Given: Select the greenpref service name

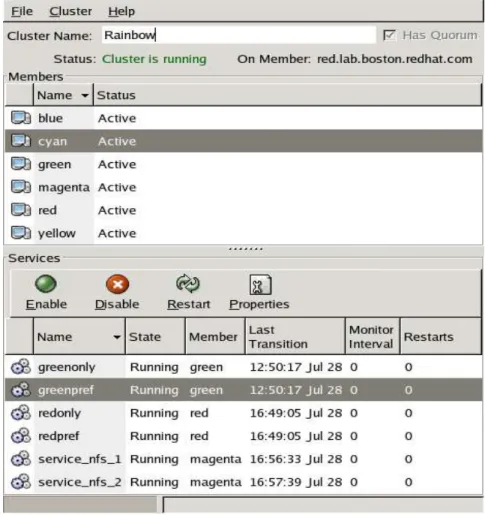Looking at the screenshot, I should pyautogui.click(x=66, y=390).
